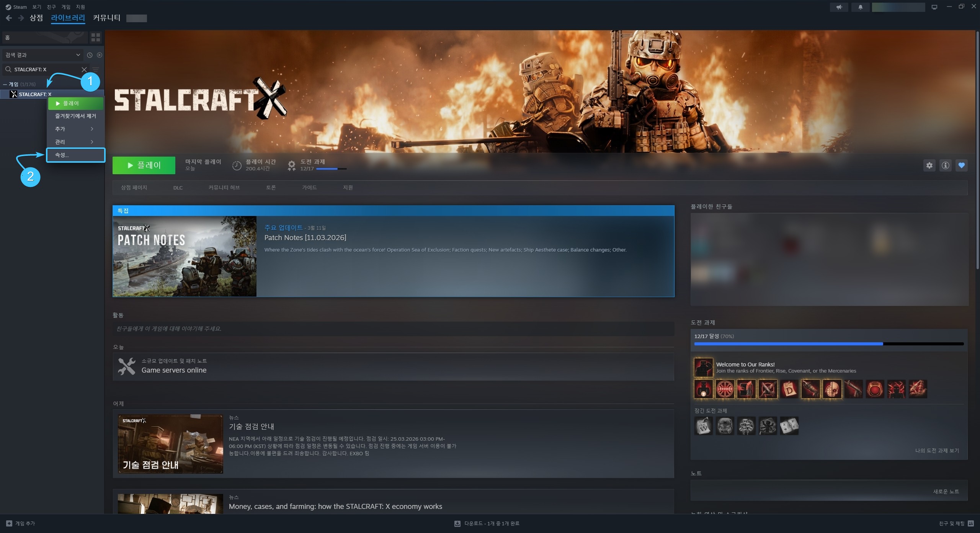Open the announcements megaphone icon
The image size is (980, 533).
pyautogui.click(x=839, y=7)
